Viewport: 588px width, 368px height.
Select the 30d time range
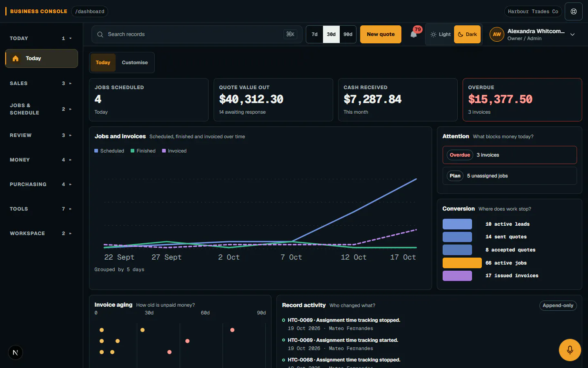coord(331,34)
